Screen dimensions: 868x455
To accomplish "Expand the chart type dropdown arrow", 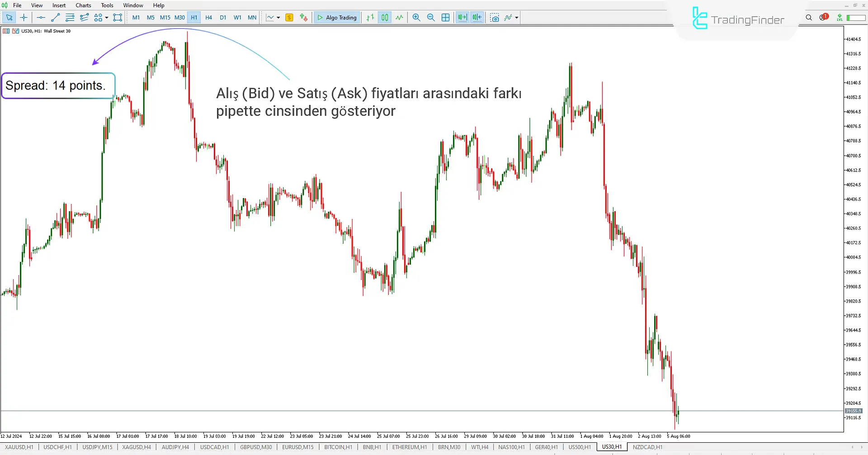I will pos(278,17).
